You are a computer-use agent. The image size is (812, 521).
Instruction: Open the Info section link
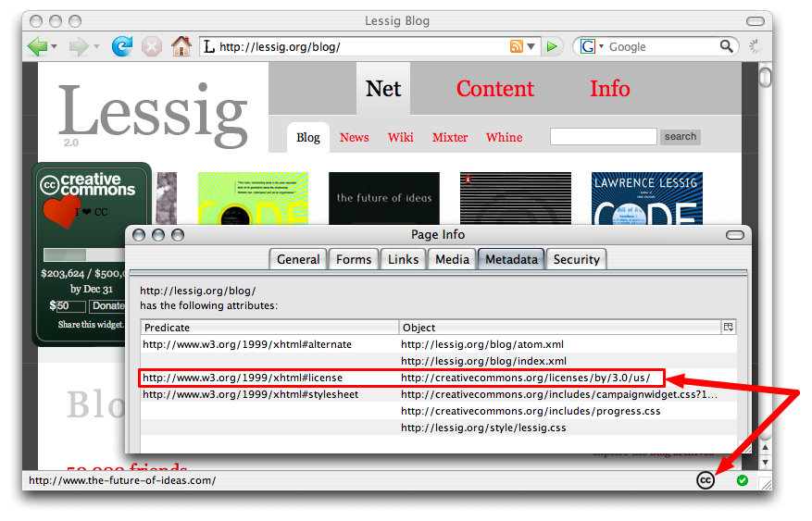pos(610,89)
